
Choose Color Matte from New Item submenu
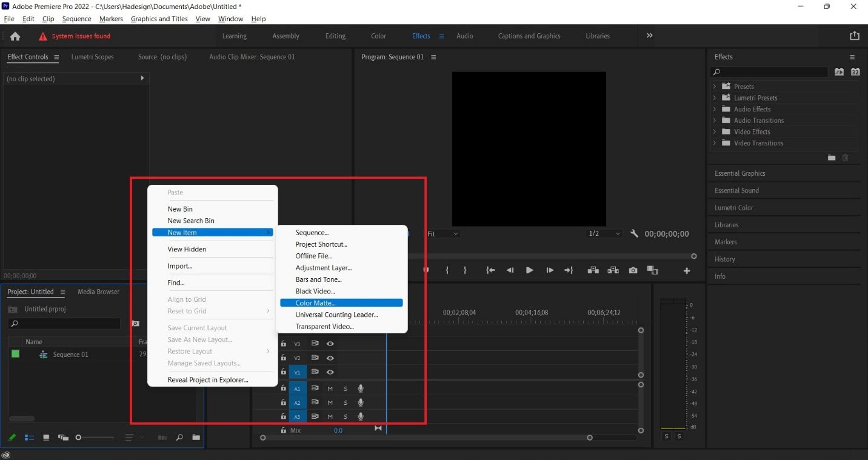click(x=341, y=303)
